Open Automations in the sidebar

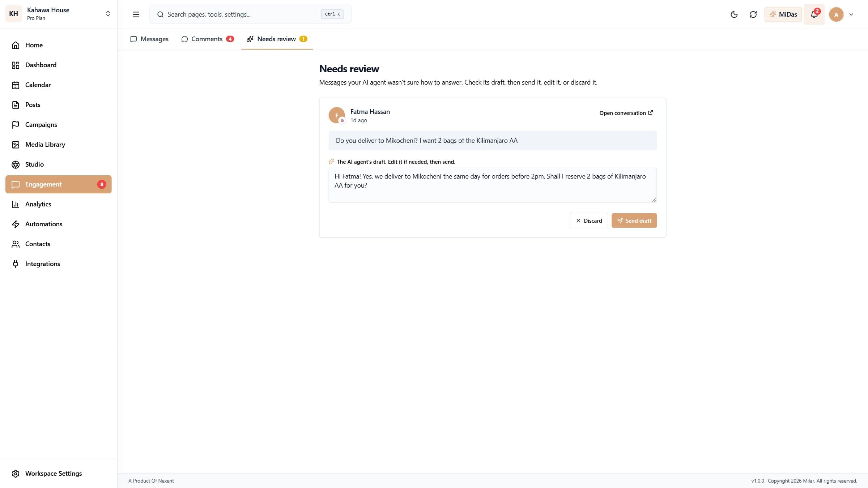pyautogui.click(x=59, y=224)
